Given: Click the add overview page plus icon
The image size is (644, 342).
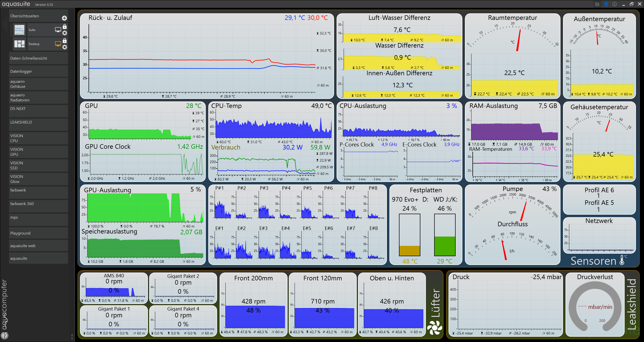Looking at the screenshot, I should point(64,18).
